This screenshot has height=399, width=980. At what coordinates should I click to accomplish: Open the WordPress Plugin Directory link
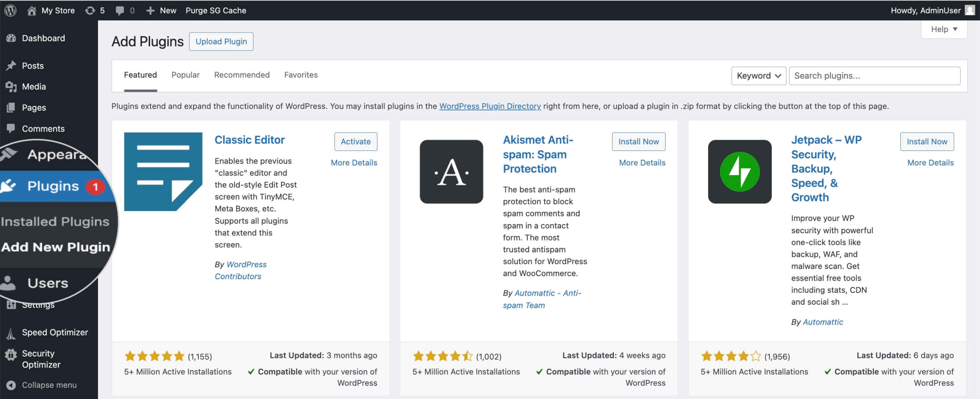490,106
